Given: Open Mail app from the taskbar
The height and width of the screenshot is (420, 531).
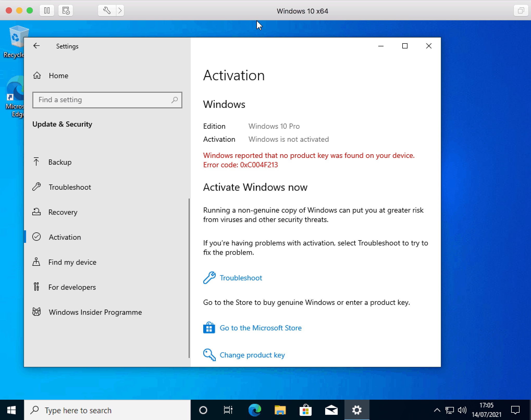Looking at the screenshot, I should pos(331,410).
